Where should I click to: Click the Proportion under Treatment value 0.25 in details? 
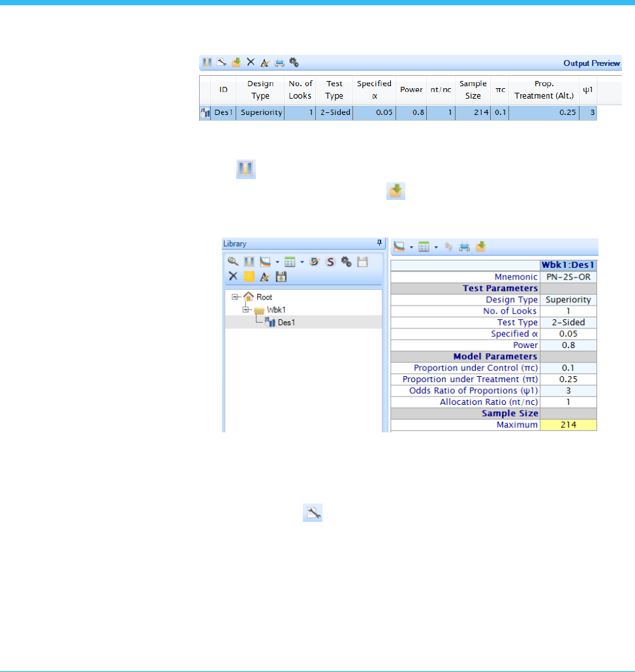(568, 379)
